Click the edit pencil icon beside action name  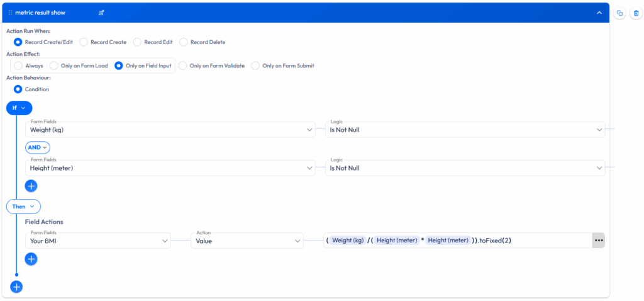(102, 13)
